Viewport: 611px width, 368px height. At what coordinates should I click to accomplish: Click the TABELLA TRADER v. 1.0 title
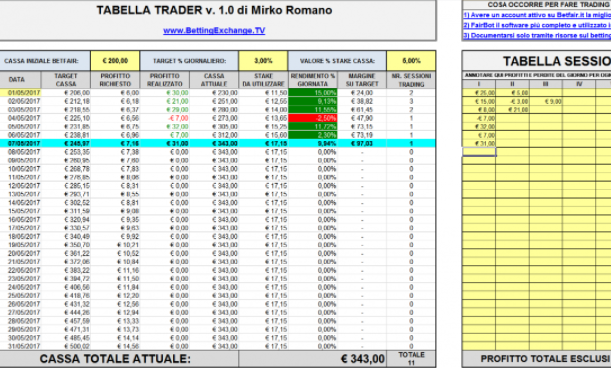coord(214,10)
